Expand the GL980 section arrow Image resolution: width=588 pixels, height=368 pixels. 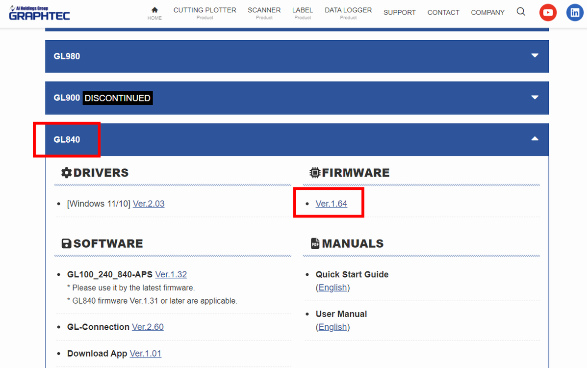(535, 55)
